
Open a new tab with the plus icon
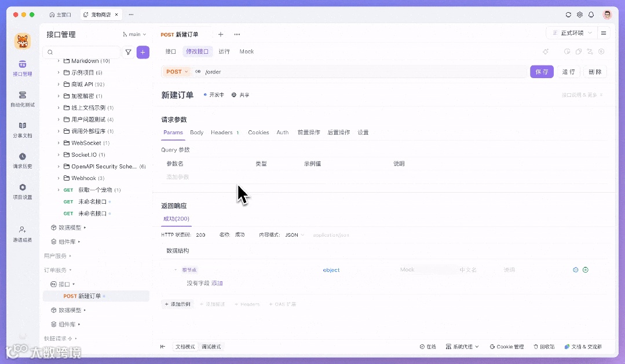tap(221, 34)
